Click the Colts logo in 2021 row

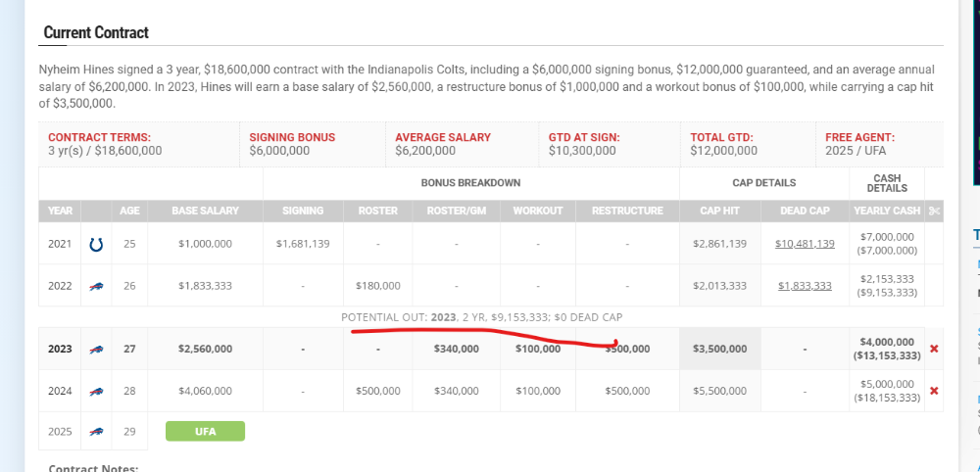[96, 244]
